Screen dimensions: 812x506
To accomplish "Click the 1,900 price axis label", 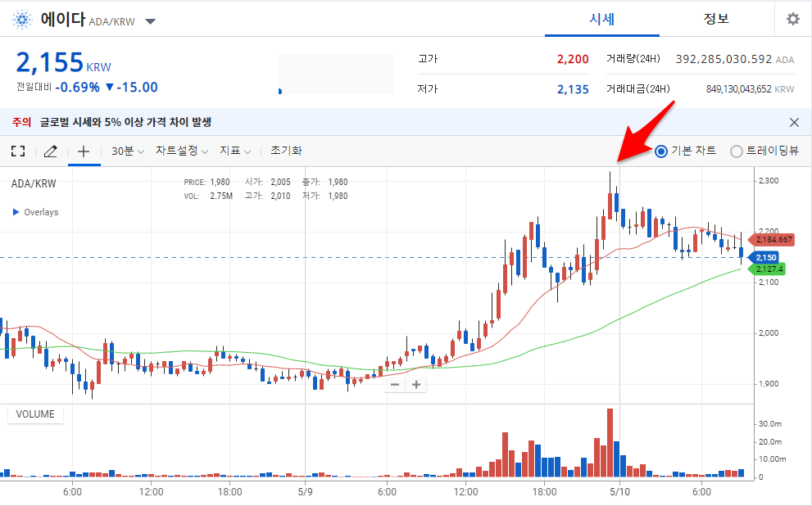I will click(x=769, y=384).
